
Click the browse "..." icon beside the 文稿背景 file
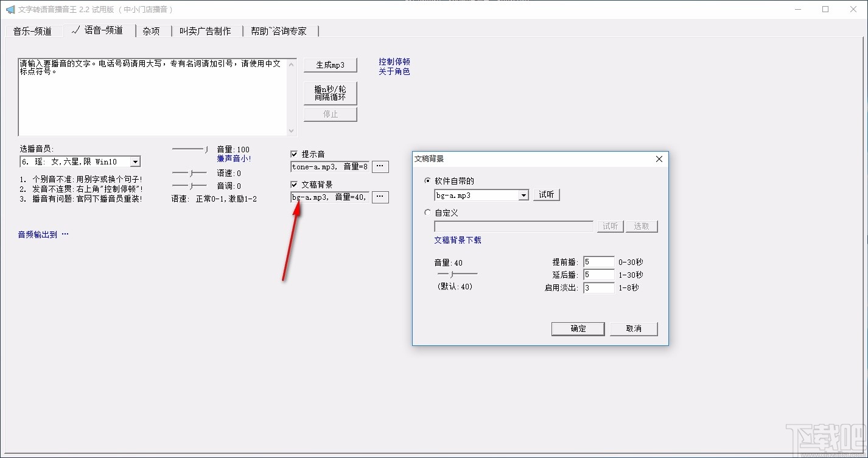pos(380,197)
